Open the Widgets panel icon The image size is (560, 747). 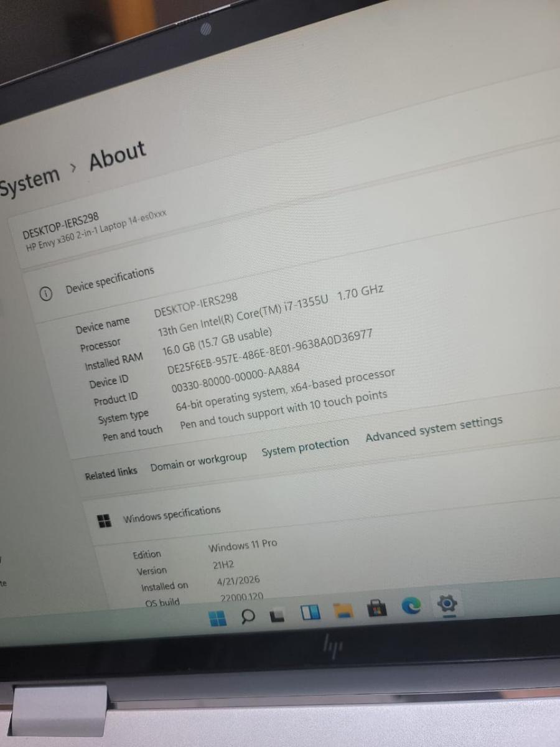click(310, 613)
